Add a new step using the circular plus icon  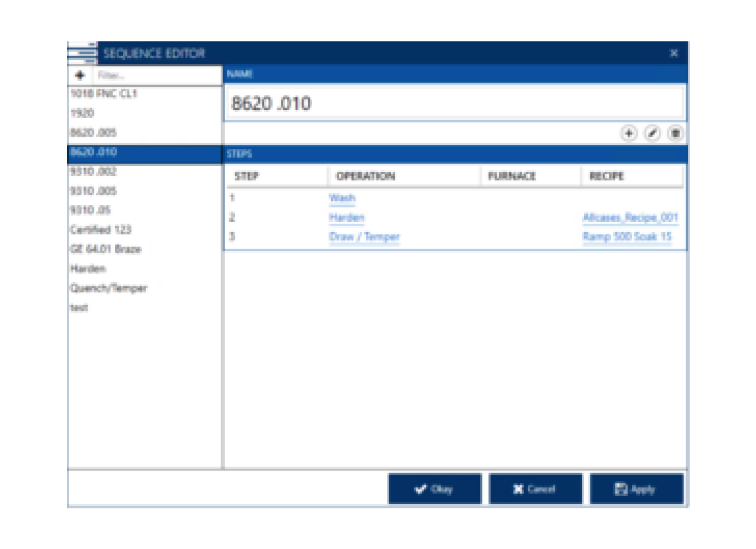click(x=630, y=132)
